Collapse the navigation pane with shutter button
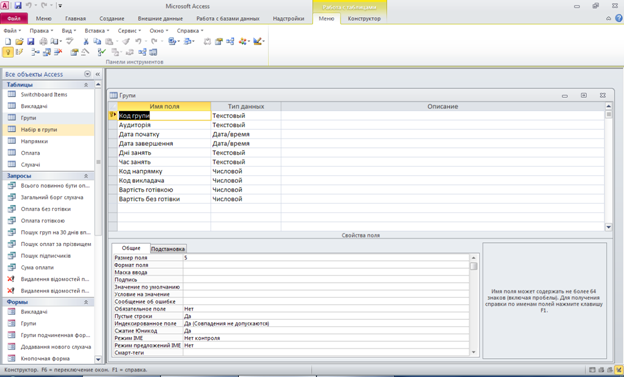The height and width of the screenshot is (377, 624). pos(98,74)
